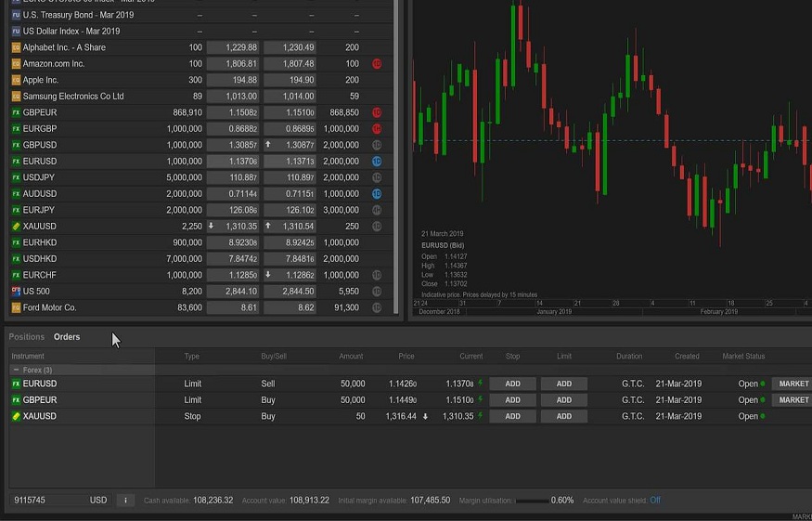Click the FX icon next to GBPEUR in watchlist
Image resolution: width=812 pixels, height=521 pixels.
click(16, 112)
